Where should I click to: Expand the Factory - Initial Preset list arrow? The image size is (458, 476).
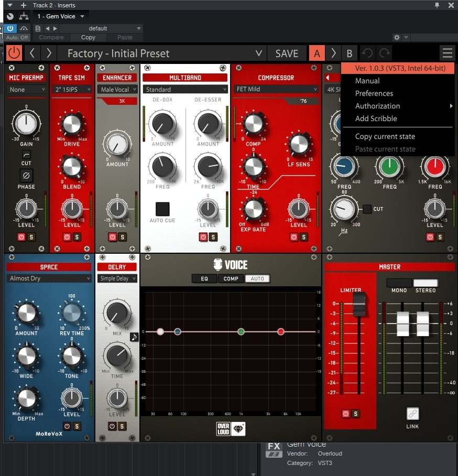258,53
